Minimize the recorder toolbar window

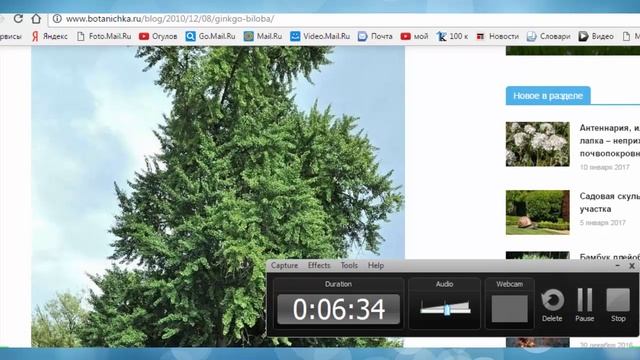pos(618,266)
